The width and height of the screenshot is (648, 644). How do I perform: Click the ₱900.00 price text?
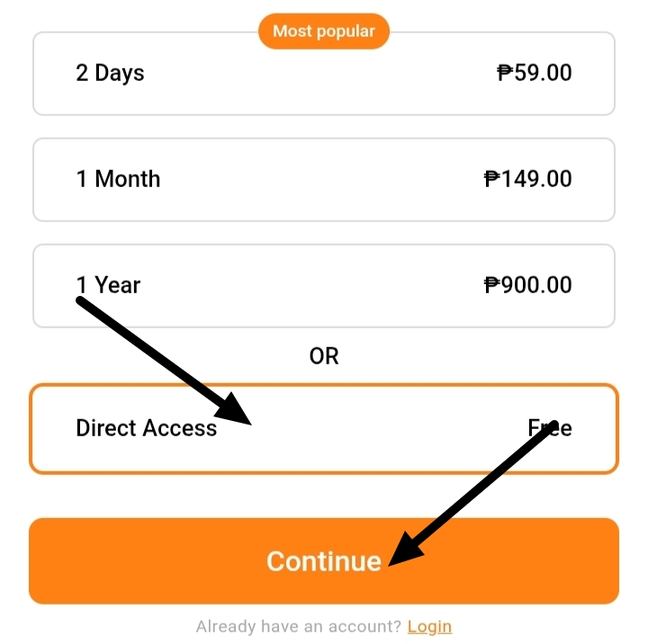tap(528, 285)
